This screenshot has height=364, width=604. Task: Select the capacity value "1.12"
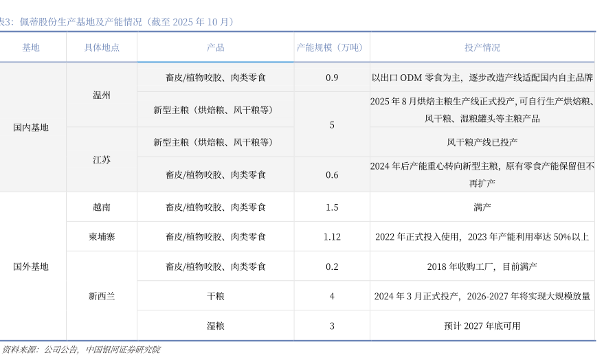pyautogui.click(x=331, y=237)
